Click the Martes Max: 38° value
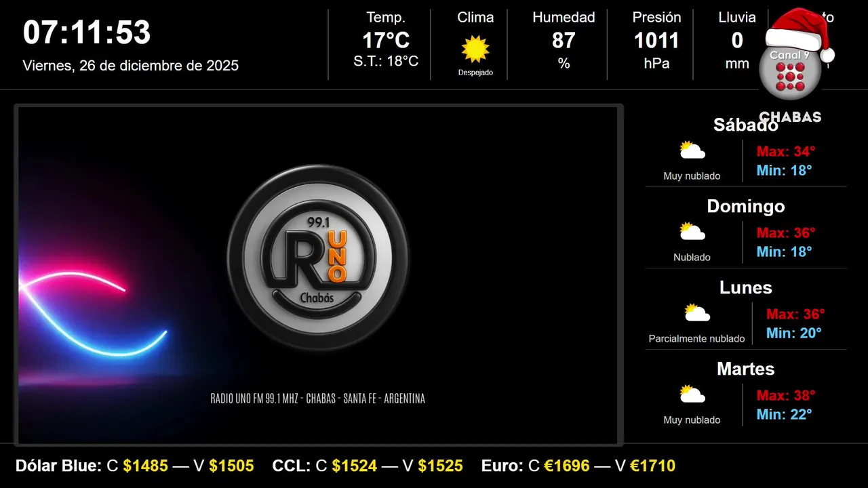Image resolution: width=868 pixels, height=488 pixels. pyautogui.click(x=786, y=395)
